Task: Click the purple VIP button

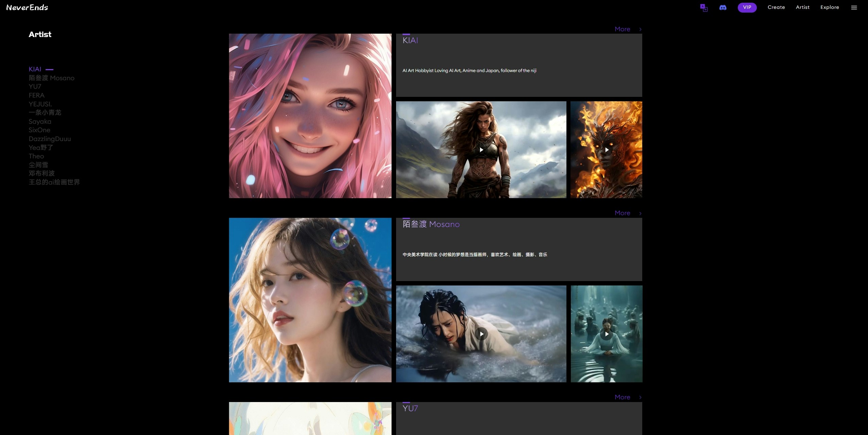Action: [747, 7]
